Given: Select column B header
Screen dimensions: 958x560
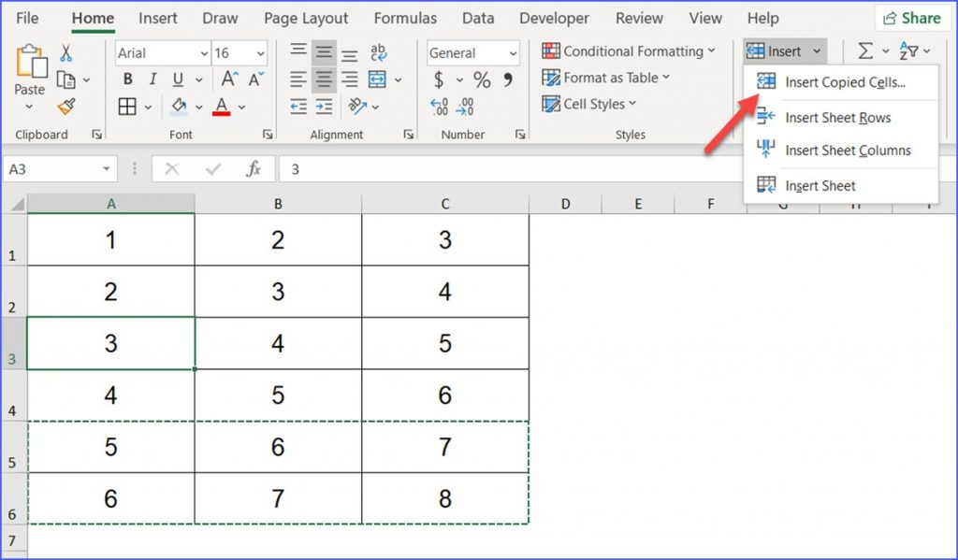Looking at the screenshot, I should point(278,204).
